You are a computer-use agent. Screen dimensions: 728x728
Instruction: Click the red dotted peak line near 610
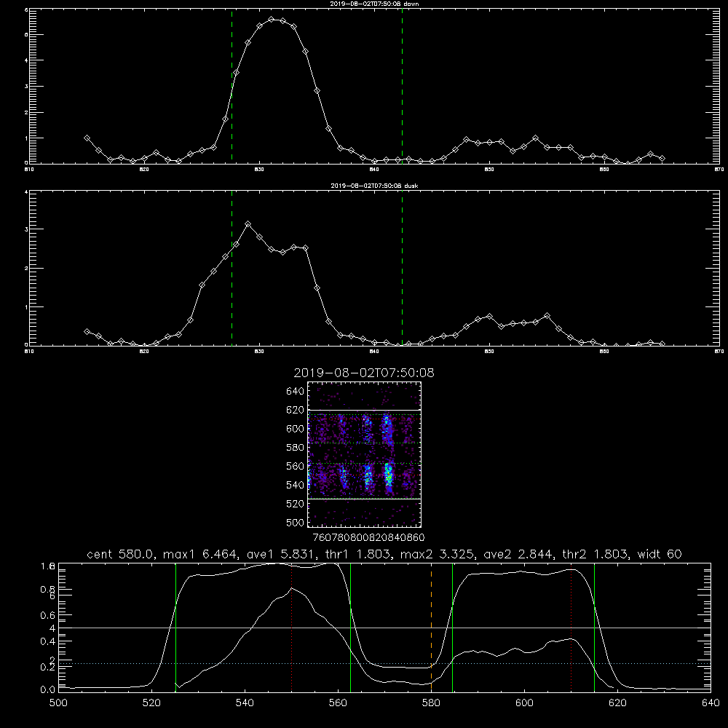pyautogui.click(x=571, y=628)
